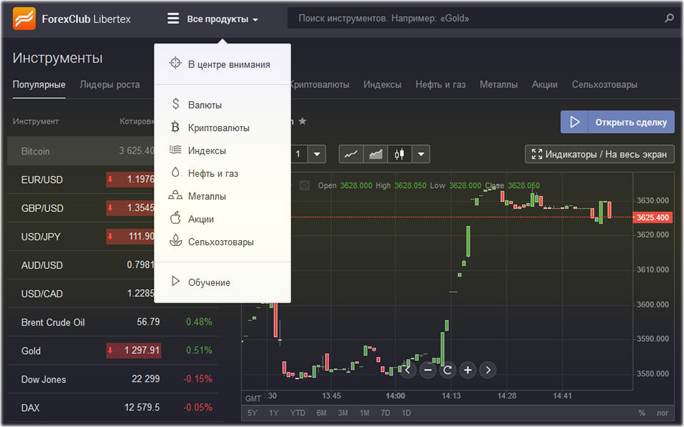Switch to the Металлы tab

[x=498, y=85]
